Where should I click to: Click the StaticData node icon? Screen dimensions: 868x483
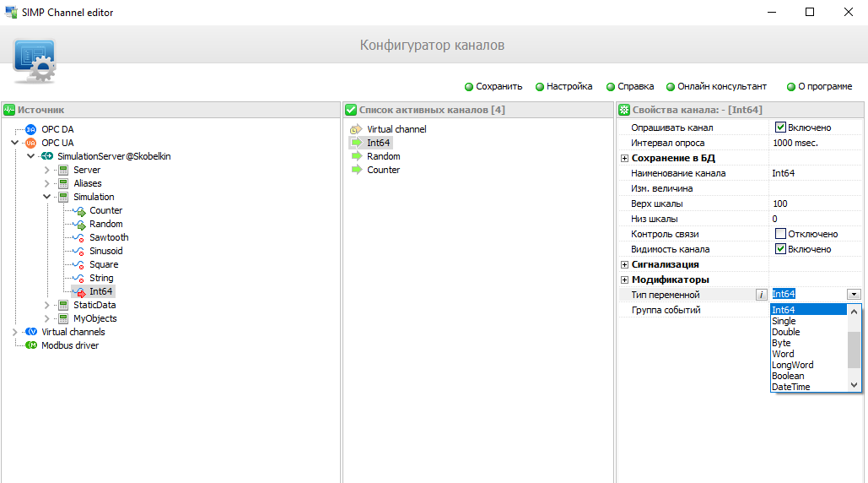coord(63,305)
